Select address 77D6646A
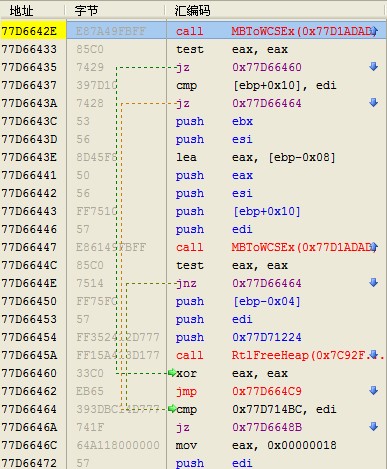This screenshot has height=469, width=387. coord(29,427)
